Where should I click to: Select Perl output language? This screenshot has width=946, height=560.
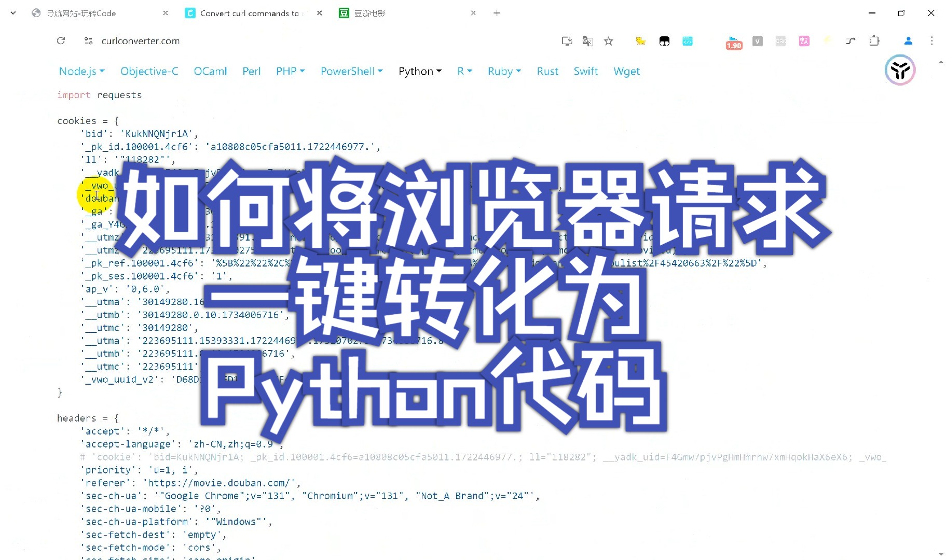pos(251,72)
